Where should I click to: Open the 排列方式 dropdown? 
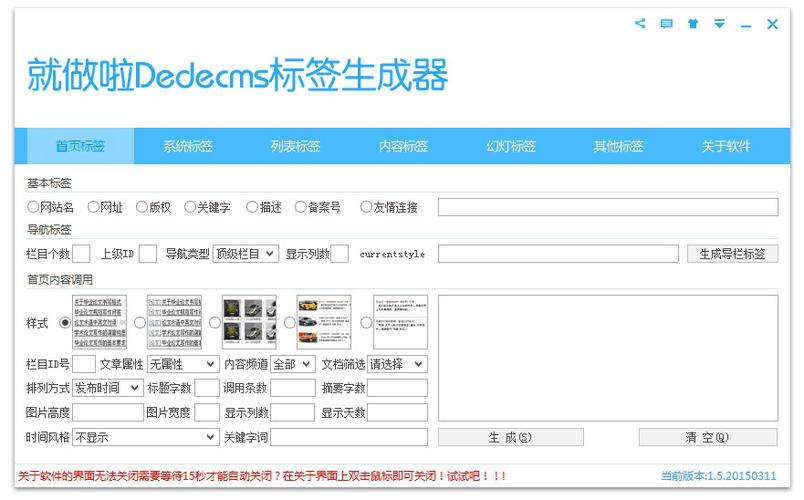[108, 388]
